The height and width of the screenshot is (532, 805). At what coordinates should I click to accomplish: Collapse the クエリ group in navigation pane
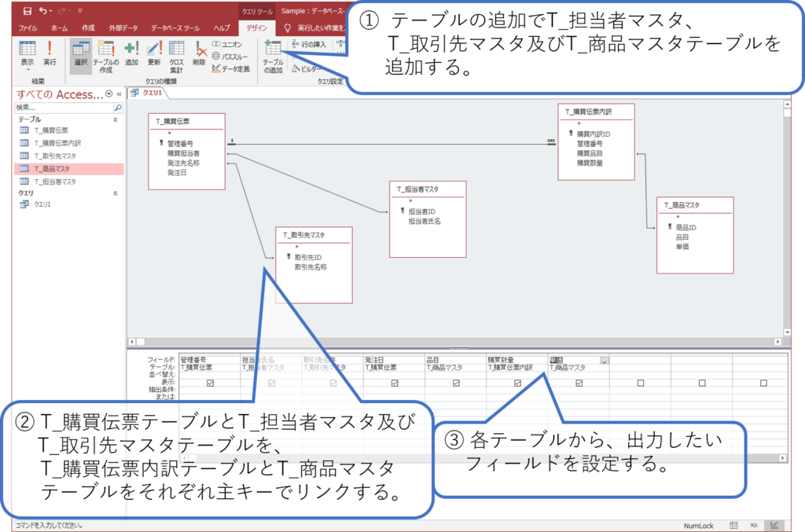coord(115,193)
